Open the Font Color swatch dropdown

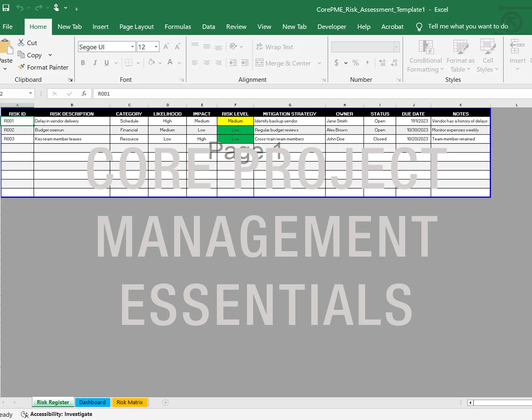(x=179, y=62)
